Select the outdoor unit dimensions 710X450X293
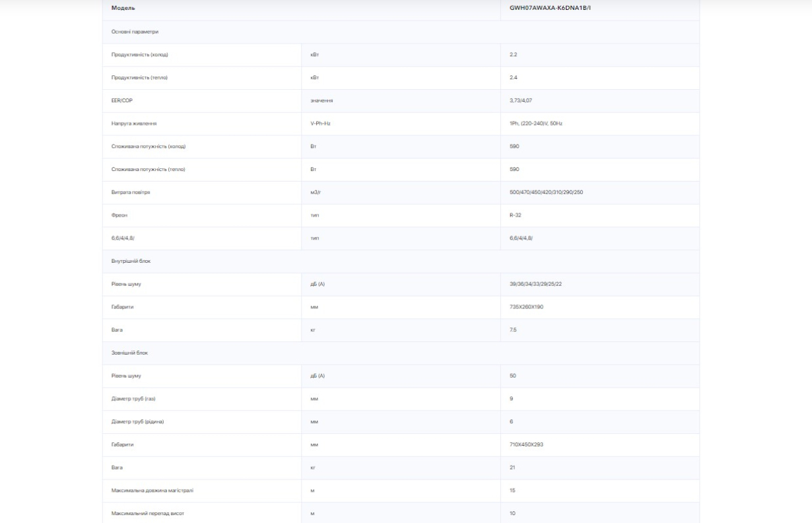Viewport: 812px width, 523px height. click(527, 444)
